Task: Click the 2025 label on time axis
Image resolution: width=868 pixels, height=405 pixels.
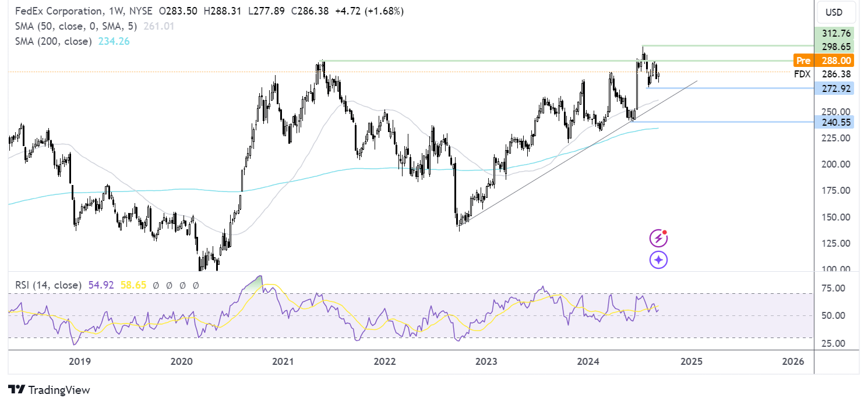Action: pyautogui.click(x=691, y=361)
